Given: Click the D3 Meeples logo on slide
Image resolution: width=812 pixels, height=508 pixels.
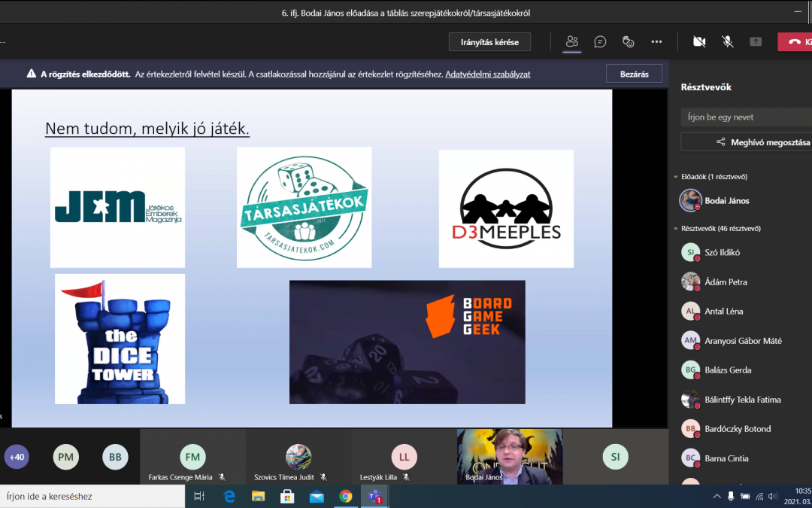Looking at the screenshot, I should pyautogui.click(x=506, y=208).
